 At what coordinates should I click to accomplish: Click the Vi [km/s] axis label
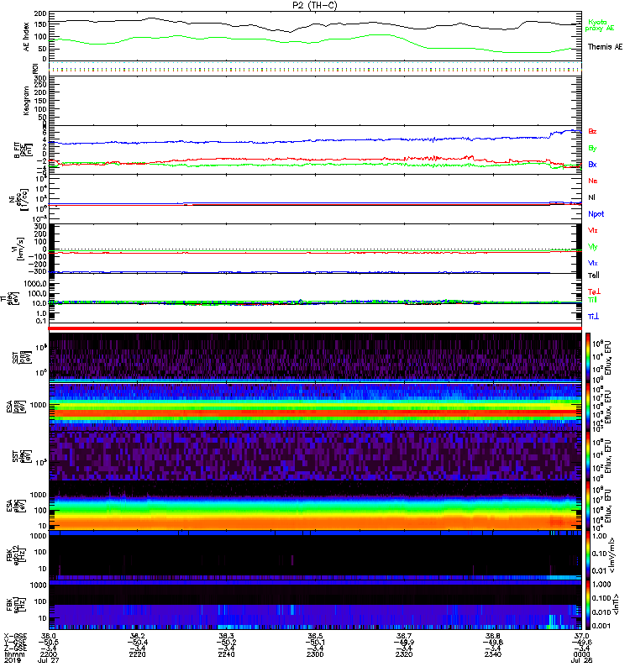(x=19, y=249)
